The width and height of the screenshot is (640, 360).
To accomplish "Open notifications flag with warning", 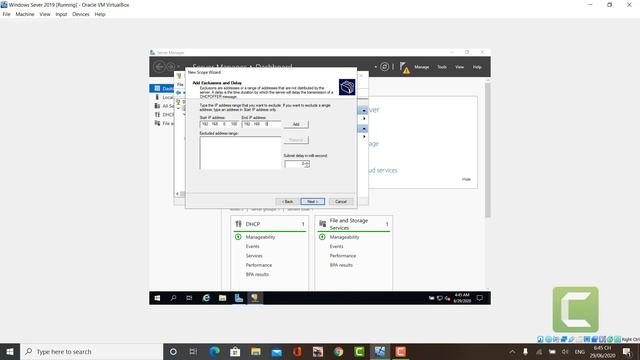I will click(404, 67).
